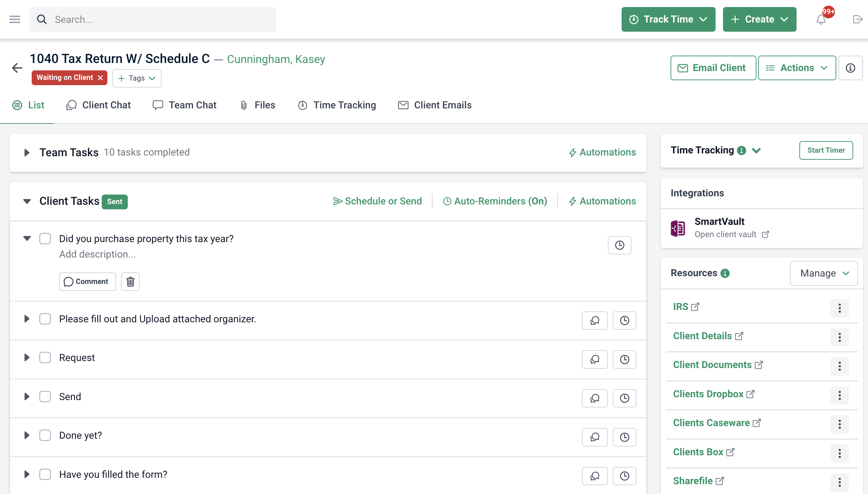Open clock icon for Send task
This screenshot has width=868, height=494.
click(624, 398)
